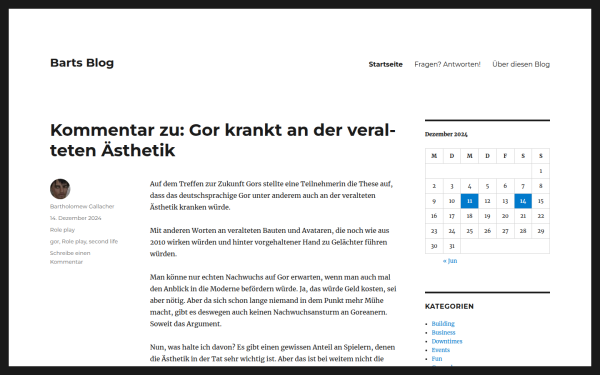
Task: Open the Barts Blog site title
Action: coord(82,63)
